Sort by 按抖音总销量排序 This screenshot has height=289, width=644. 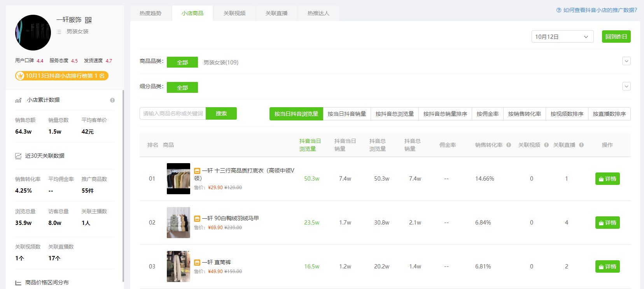pyautogui.click(x=445, y=114)
